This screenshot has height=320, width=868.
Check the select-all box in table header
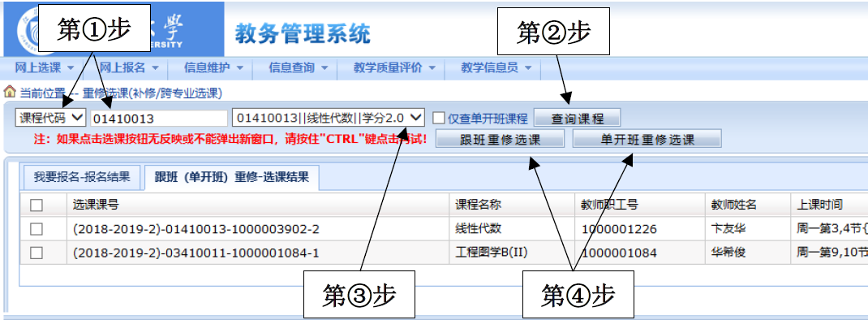pyautogui.click(x=37, y=205)
